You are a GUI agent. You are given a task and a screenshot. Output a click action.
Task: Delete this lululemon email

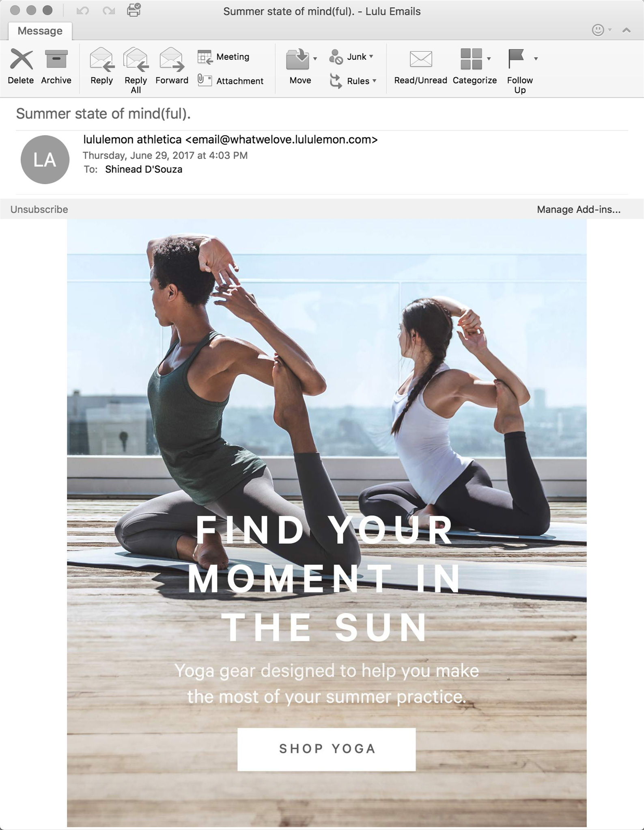pos(21,66)
